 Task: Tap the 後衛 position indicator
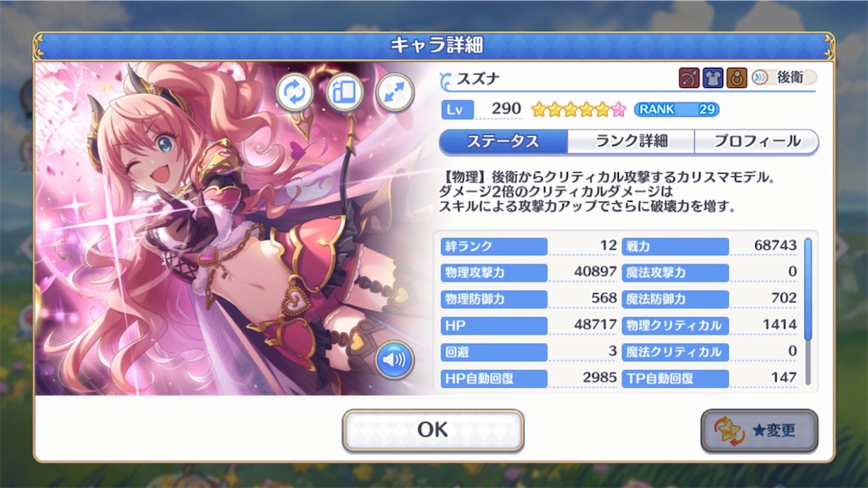click(x=783, y=77)
